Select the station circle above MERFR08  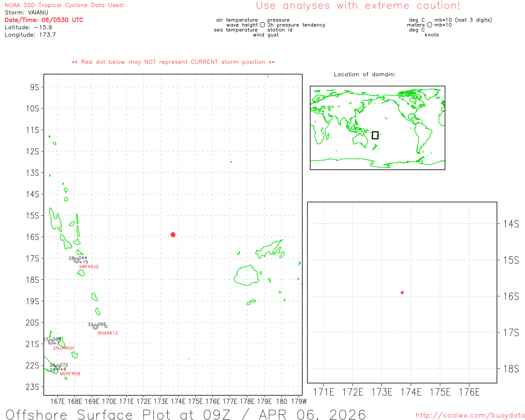pyautogui.click(x=57, y=368)
